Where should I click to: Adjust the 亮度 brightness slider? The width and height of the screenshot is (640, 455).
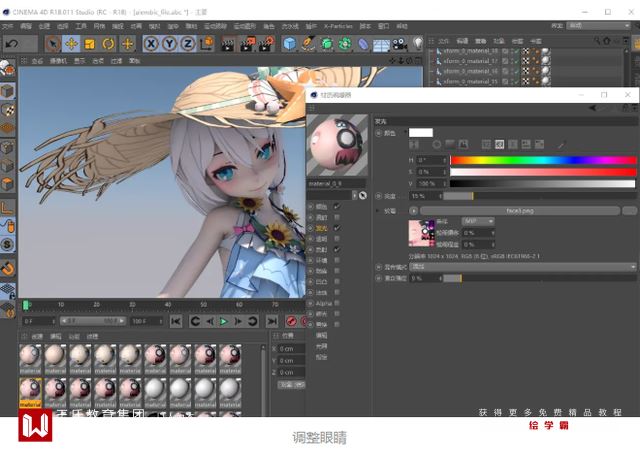click(x=540, y=196)
